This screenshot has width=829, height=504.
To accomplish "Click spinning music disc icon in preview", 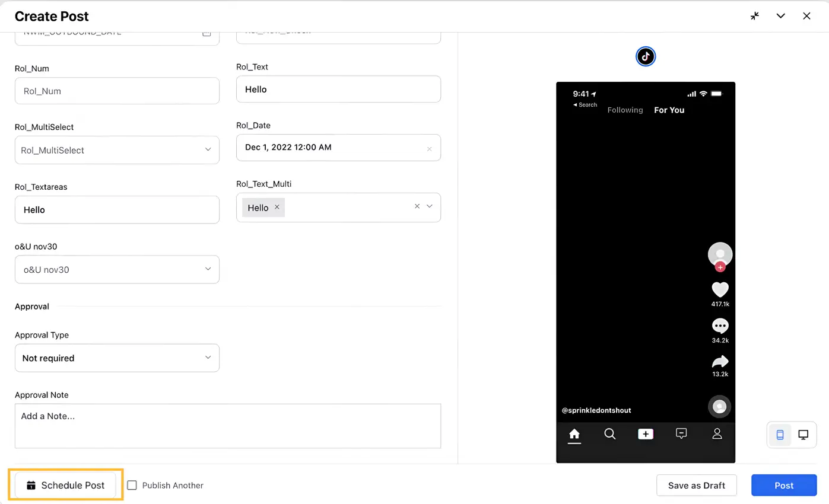I will coord(719,407).
